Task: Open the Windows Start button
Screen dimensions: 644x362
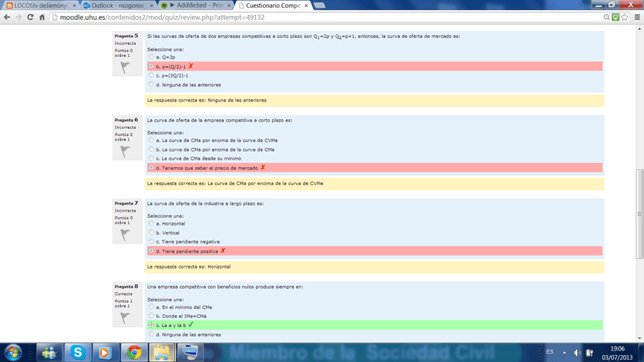Action: coord(13,353)
